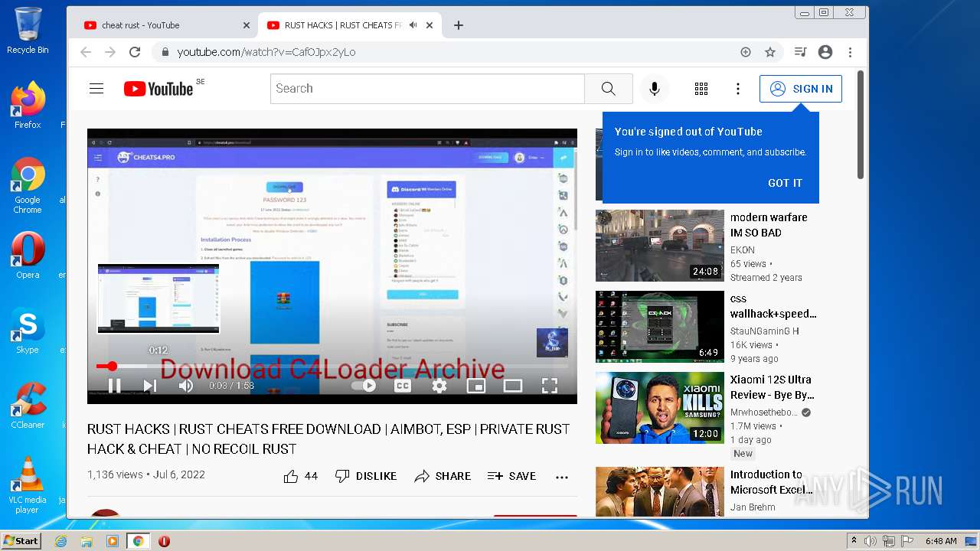Viewport: 980px width, 551px height.
Task: Visit the EKON channel name
Action: 743,250
